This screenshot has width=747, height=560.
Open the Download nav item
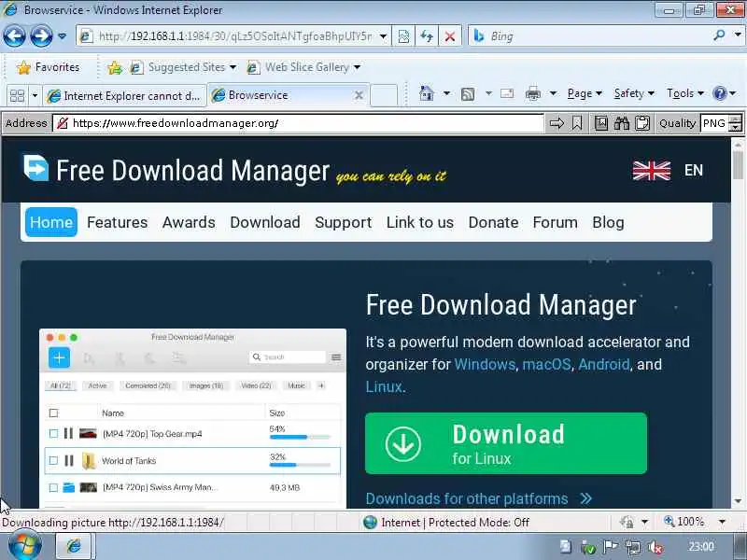pos(265,222)
